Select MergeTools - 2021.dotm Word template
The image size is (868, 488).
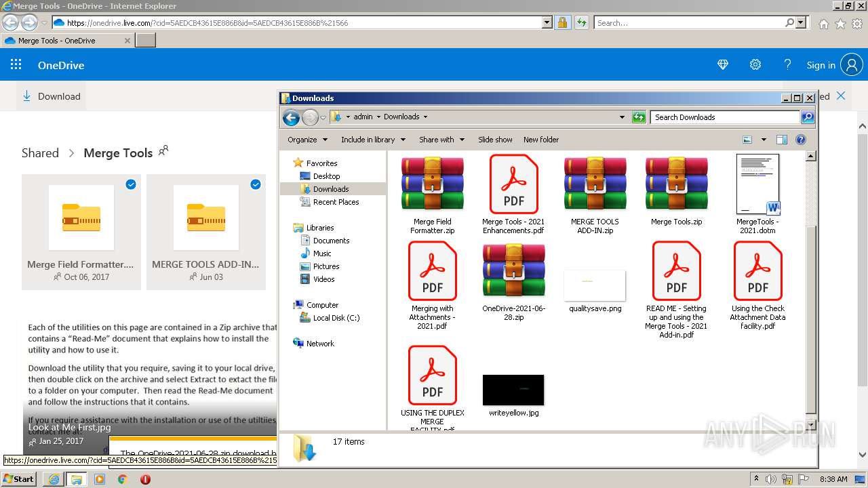(757, 195)
